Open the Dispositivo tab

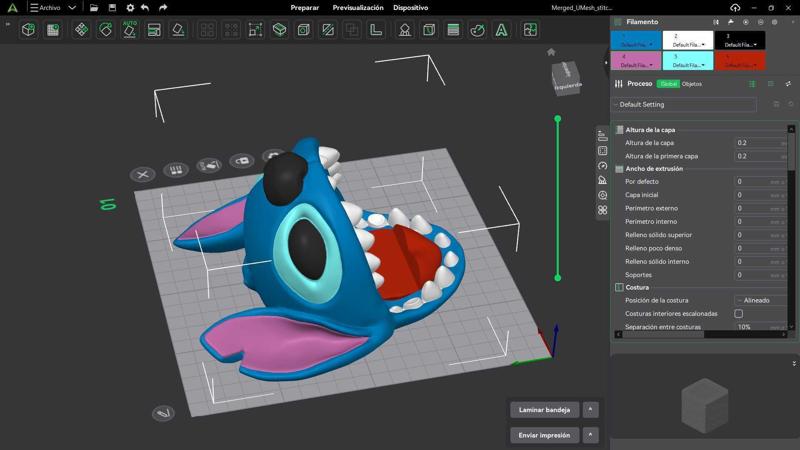tap(410, 8)
